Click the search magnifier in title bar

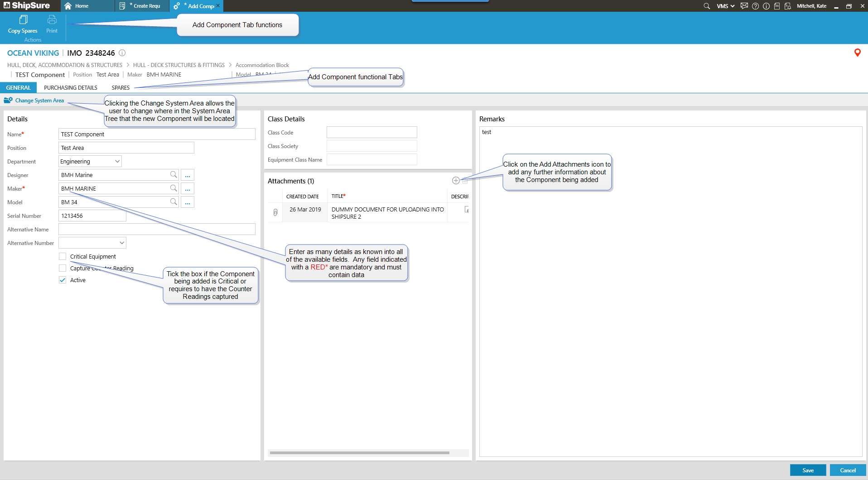point(706,6)
